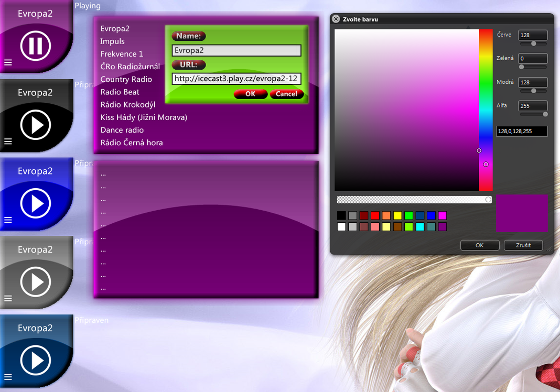Viewport: 560px width, 392px height.
Task: Pick the pure blue swatch
Action: point(431,215)
